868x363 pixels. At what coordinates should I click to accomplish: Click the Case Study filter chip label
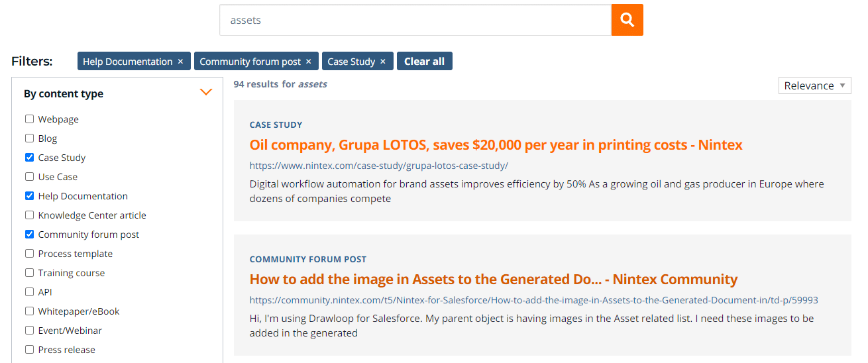point(351,62)
